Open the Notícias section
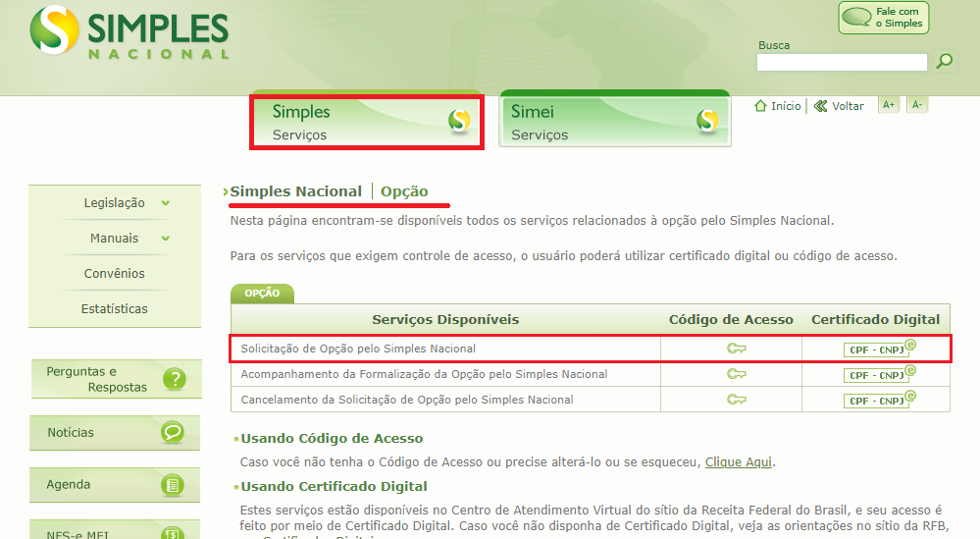 (x=115, y=433)
